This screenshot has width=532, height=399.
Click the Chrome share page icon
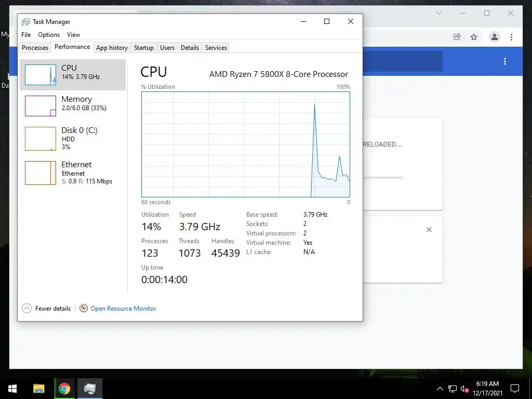(x=457, y=37)
